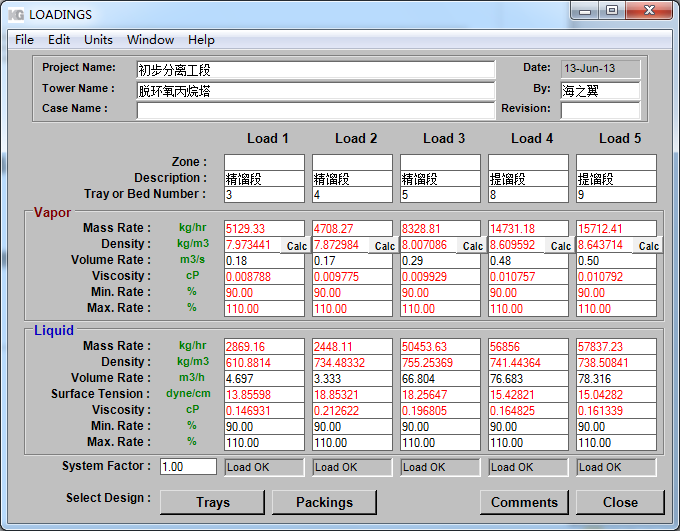This screenshot has height=531, width=680.
Task: Click the KG application icon in title bar
Action: point(16,15)
